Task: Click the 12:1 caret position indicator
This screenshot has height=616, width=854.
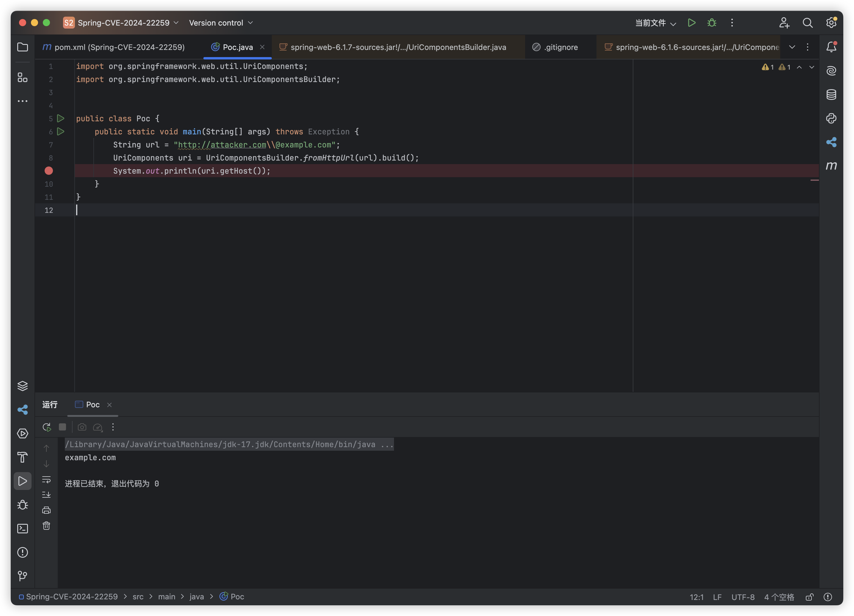Action: click(x=696, y=597)
